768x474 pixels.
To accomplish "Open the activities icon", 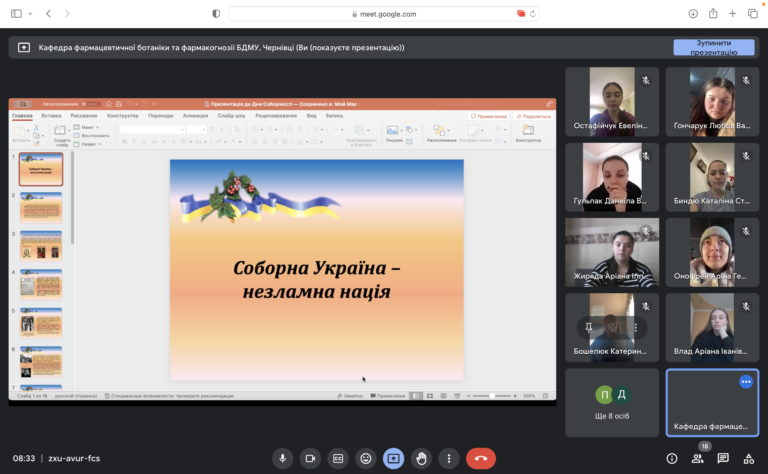I will click(x=749, y=459).
